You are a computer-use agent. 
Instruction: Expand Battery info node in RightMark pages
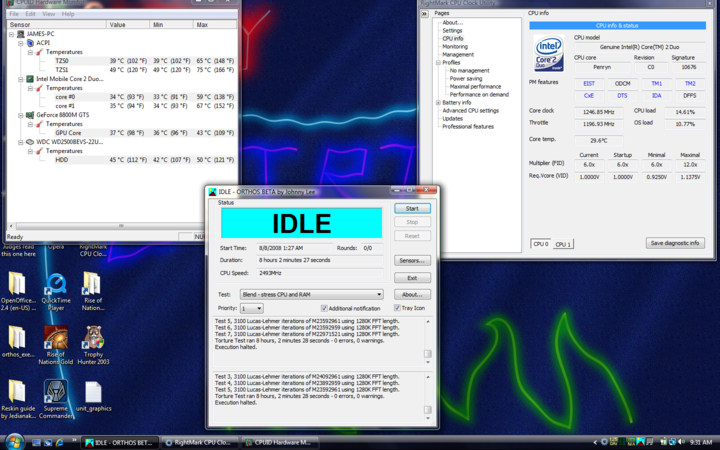(438, 102)
